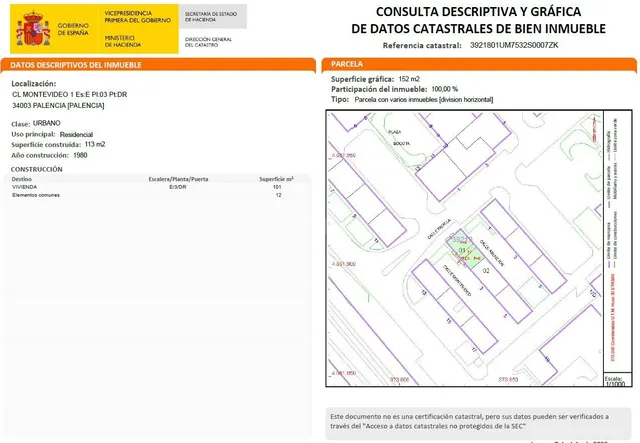Viewport: 640px width, 443px height.
Task: Click map coordinate '373.600'
Action: (x=399, y=380)
